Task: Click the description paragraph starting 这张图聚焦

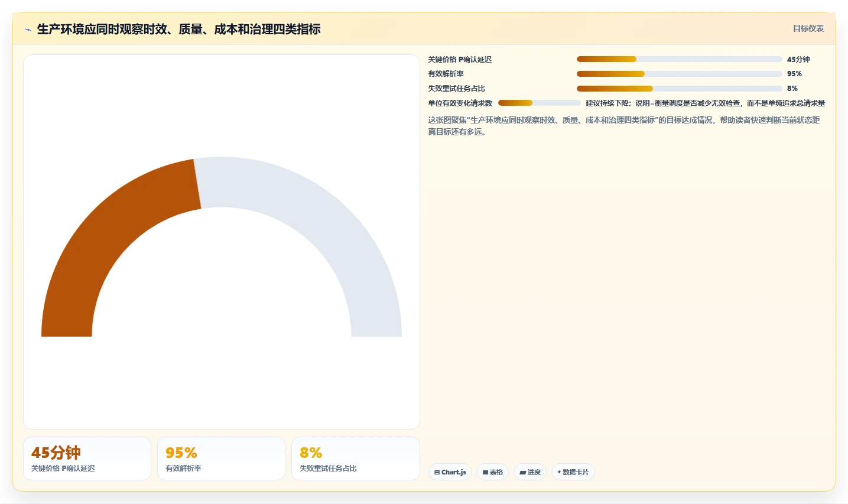Action: tap(624, 126)
